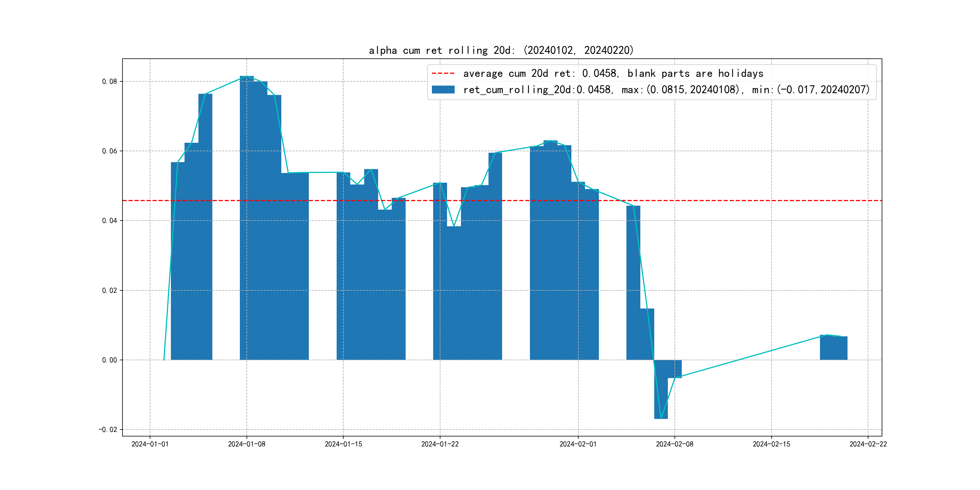The width and height of the screenshot is (980, 490).
Task: Click the 2024-01-08 x-axis tick label
Action: click(247, 444)
